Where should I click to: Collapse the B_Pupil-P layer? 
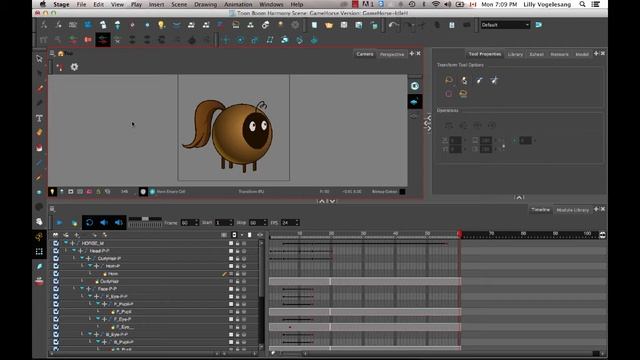[x=98, y=342]
